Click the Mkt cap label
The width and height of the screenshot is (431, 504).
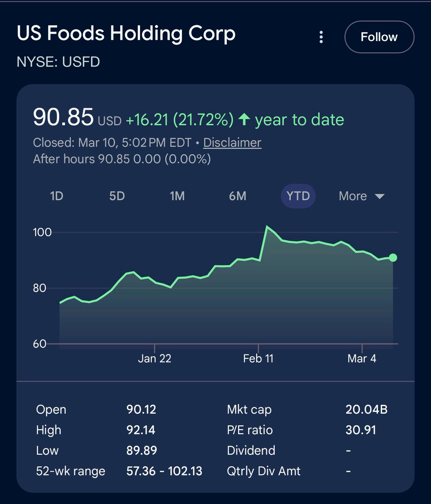[x=249, y=409]
